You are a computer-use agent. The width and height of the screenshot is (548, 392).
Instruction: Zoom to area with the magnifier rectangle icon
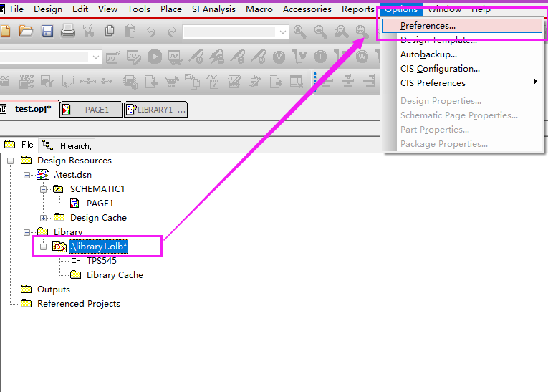click(341, 32)
